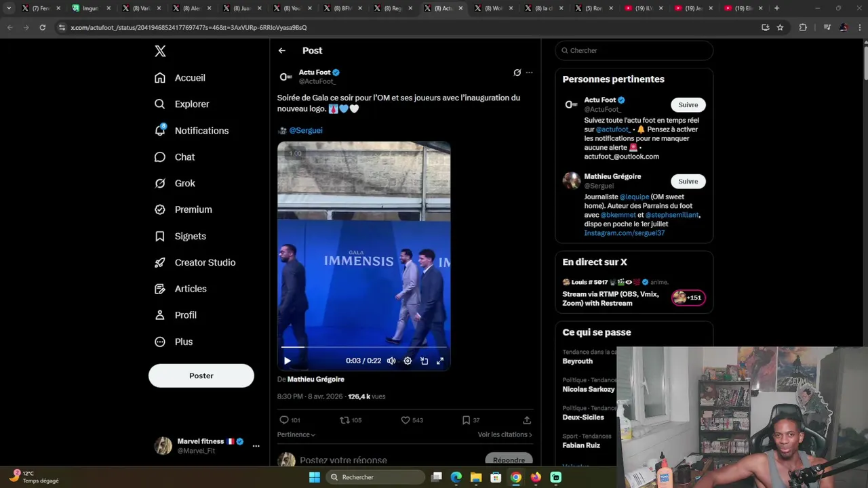Expand the Plus menu

pos(174,342)
